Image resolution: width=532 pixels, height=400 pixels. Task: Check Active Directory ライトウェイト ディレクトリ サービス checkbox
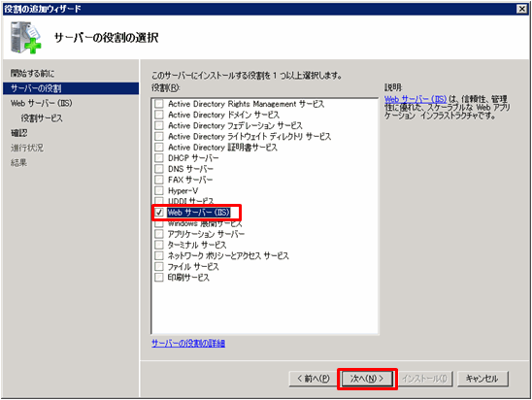click(x=159, y=136)
